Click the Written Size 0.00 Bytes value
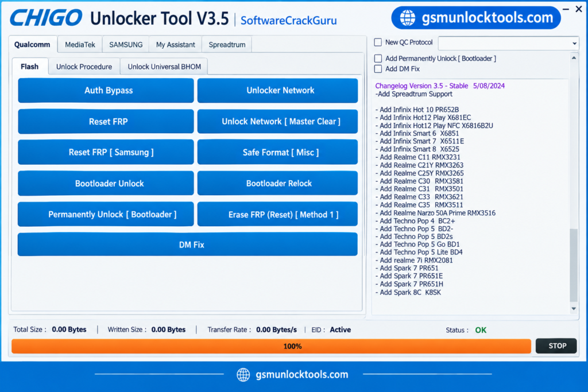Screen dimensions: 588x392 (x=168, y=330)
